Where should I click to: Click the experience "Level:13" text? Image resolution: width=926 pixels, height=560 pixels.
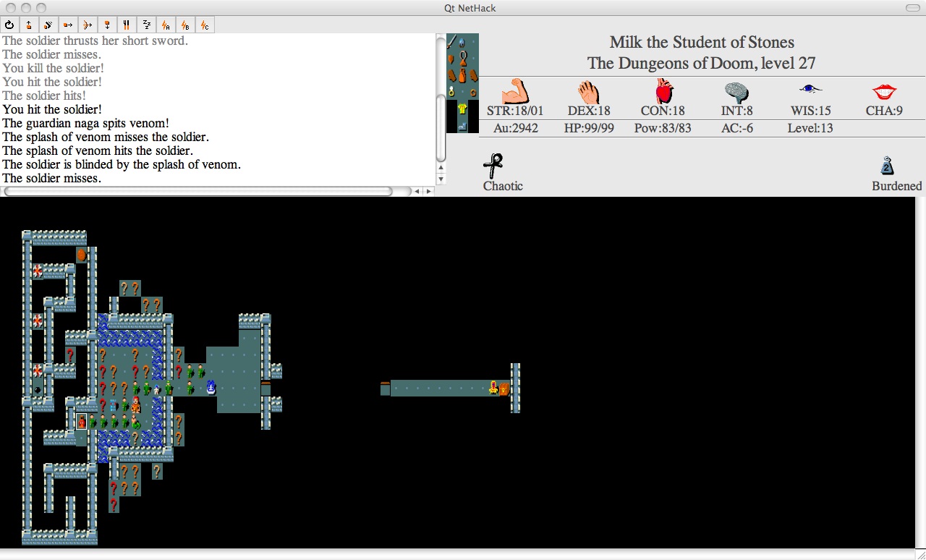[x=810, y=128]
